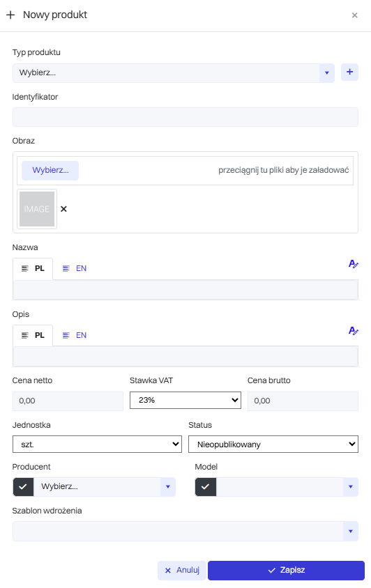Click the Wybierz... image upload button
The width and height of the screenshot is (371, 588).
click(x=50, y=170)
